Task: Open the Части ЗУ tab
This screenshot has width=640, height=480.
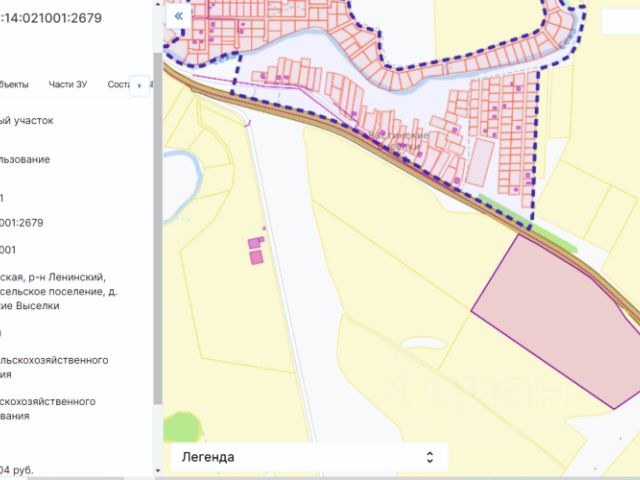Action: click(68, 84)
